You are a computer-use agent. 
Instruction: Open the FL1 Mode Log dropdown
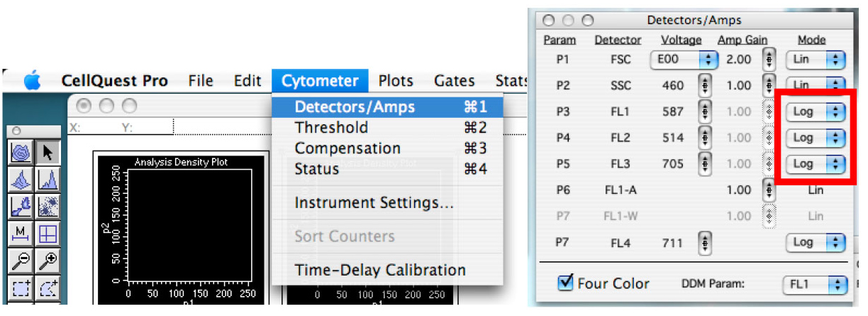point(816,111)
